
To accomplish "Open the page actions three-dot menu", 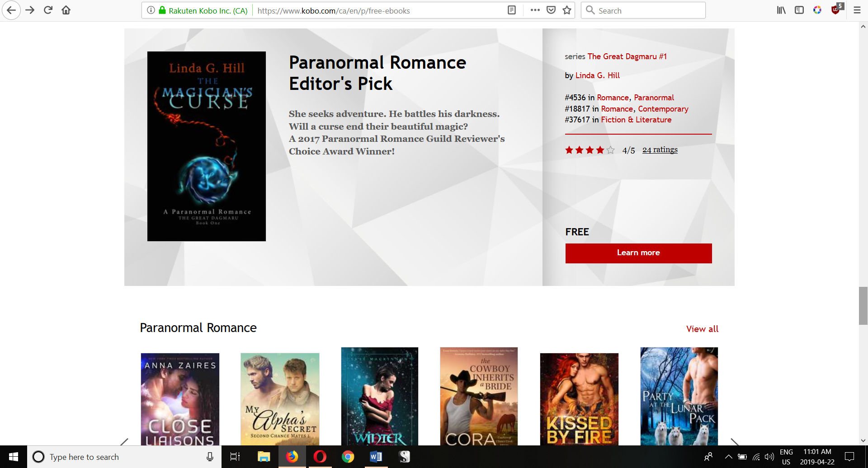I will click(535, 10).
